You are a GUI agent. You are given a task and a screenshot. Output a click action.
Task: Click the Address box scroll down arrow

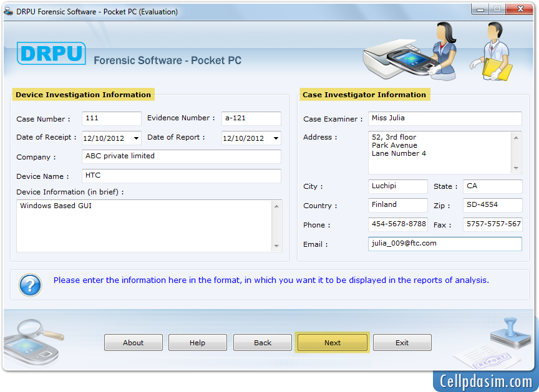tap(517, 168)
